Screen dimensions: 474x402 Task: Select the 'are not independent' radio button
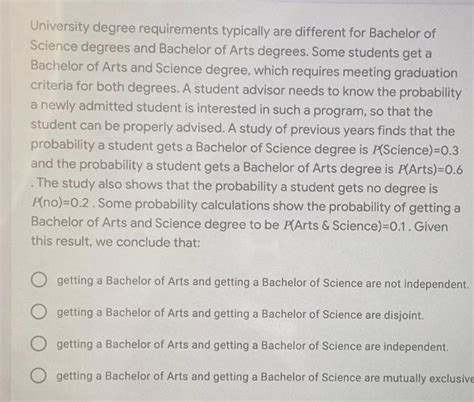[39, 280]
